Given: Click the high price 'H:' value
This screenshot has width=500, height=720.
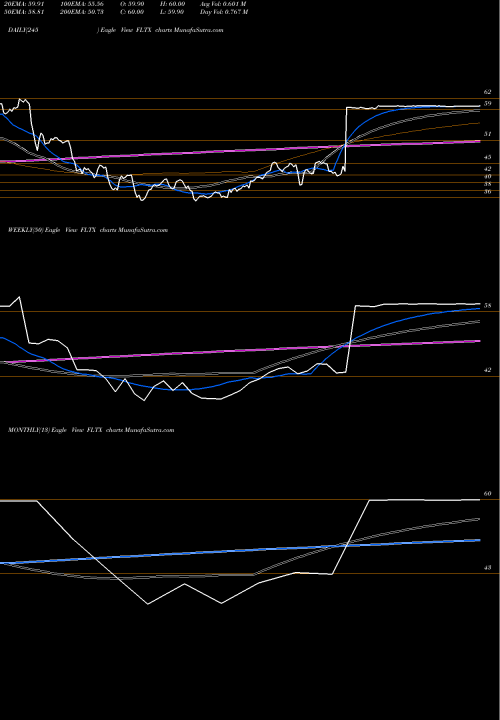Looking at the screenshot, I should 173,4.
